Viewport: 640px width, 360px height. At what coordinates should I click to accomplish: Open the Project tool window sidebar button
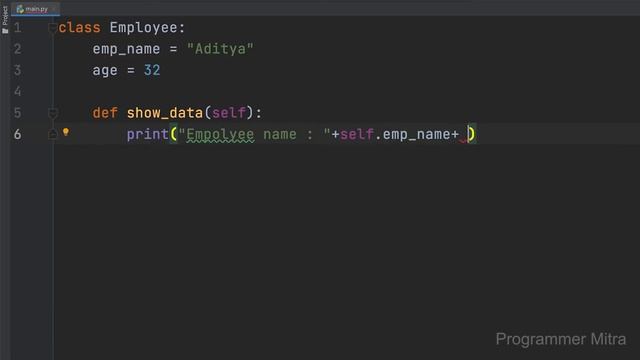point(5,19)
